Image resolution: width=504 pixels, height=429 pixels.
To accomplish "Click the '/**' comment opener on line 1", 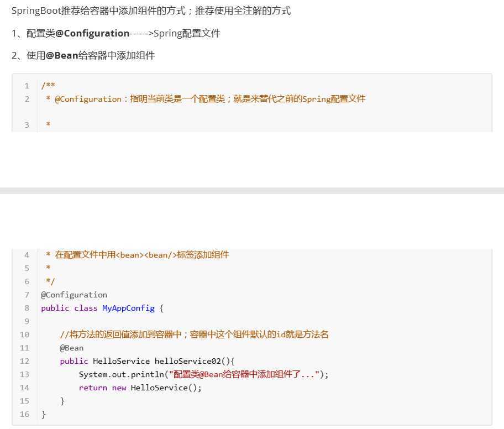I will (48, 86).
